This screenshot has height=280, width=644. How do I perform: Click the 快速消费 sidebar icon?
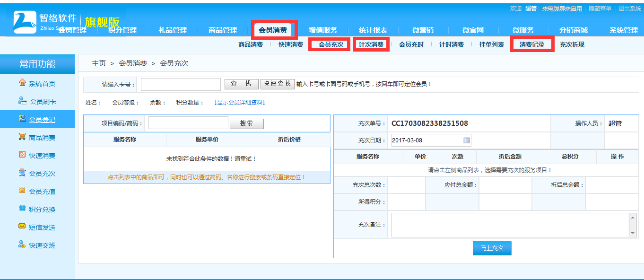coord(22,155)
